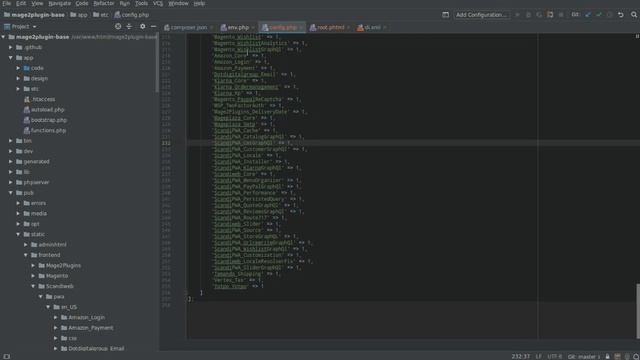
Task: Click the Locate/select opened file target icon
Action: (118, 27)
